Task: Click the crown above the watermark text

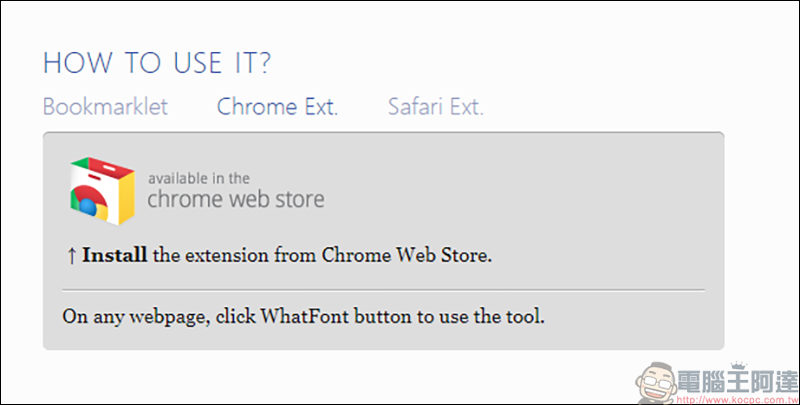Action: point(738,366)
